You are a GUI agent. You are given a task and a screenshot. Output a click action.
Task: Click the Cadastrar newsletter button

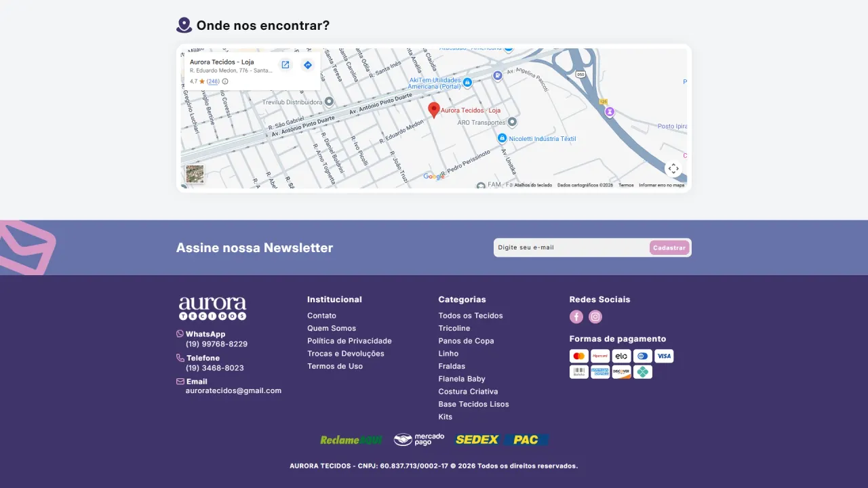(x=669, y=247)
